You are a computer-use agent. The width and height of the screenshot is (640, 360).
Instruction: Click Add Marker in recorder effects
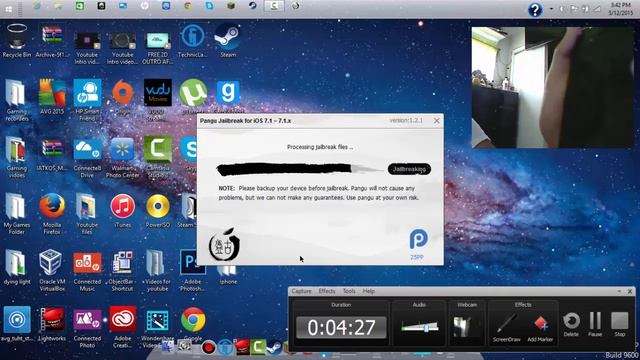click(x=540, y=328)
